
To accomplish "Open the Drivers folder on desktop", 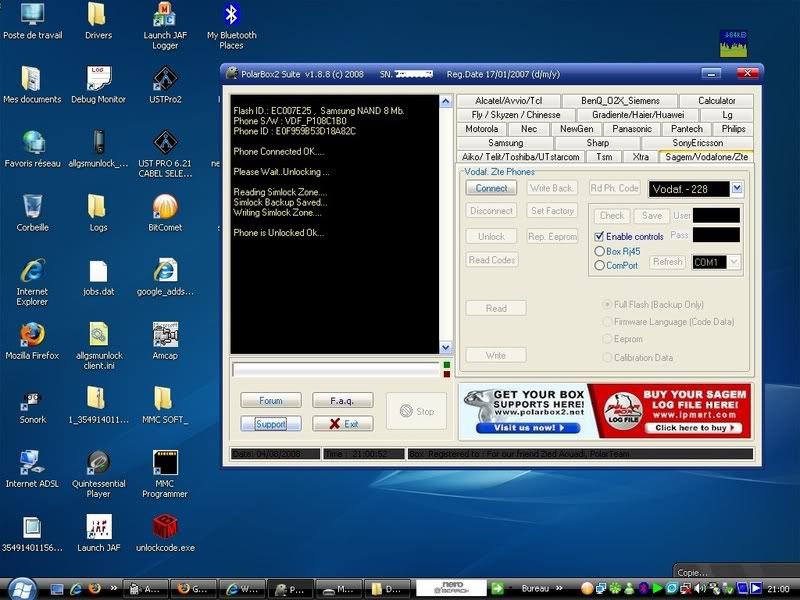I will (98, 20).
